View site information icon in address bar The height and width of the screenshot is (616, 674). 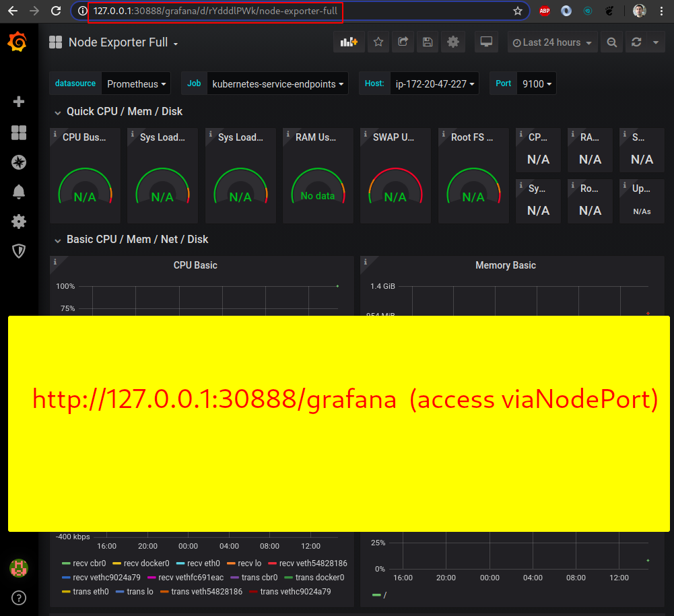82,11
